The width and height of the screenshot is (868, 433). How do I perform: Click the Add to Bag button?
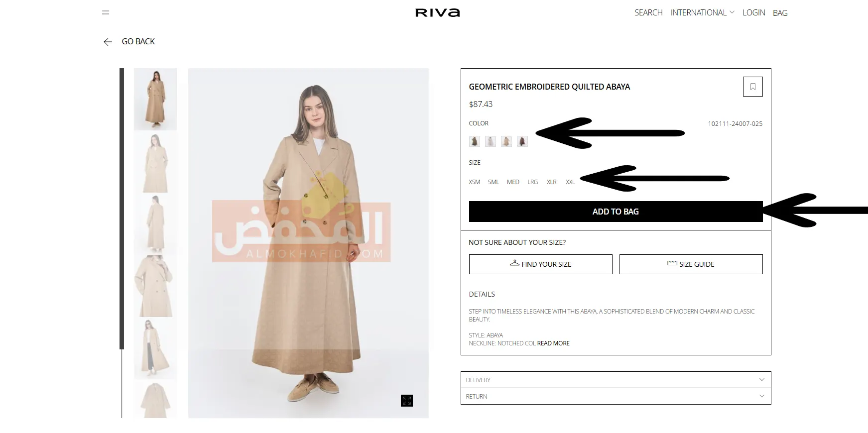[x=616, y=212]
